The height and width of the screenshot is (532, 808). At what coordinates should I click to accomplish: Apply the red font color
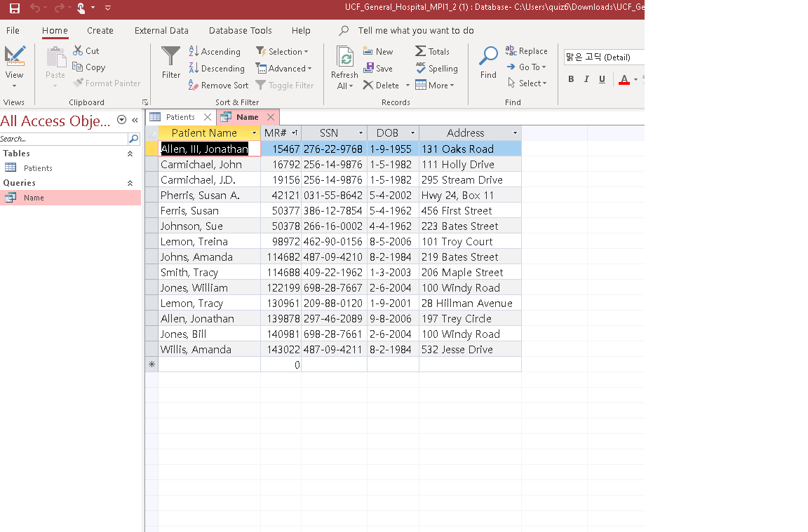pos(624,79)
